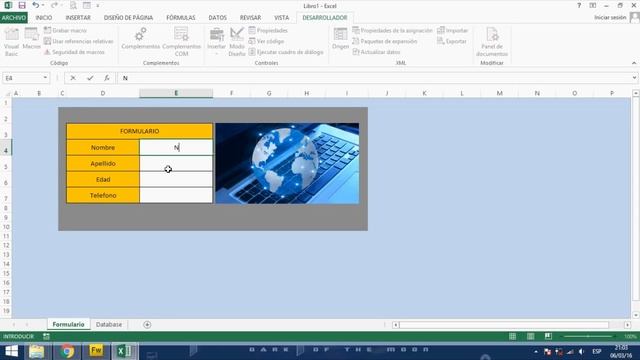Switch to the INICIO tab

click(x=44, y=18)
